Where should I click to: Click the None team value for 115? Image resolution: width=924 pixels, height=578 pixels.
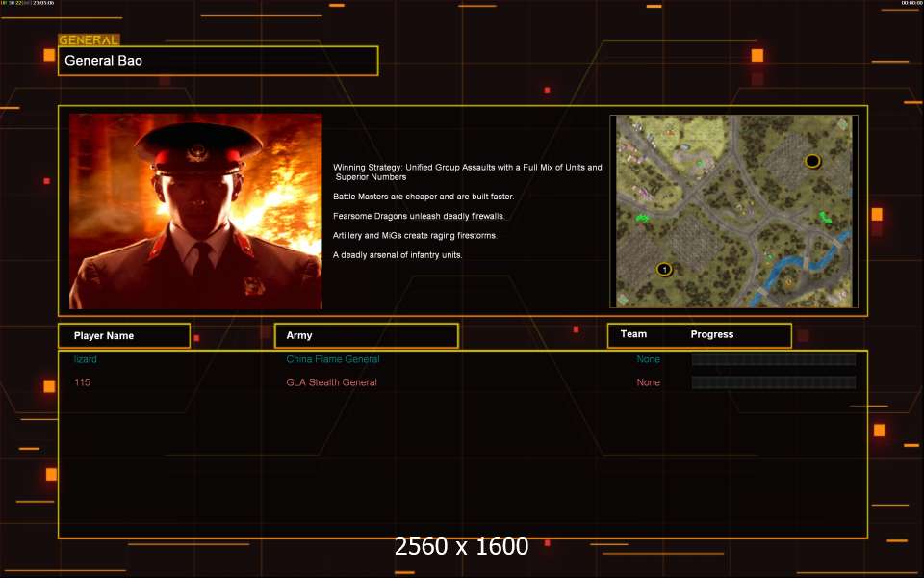[x=648, y=382]
